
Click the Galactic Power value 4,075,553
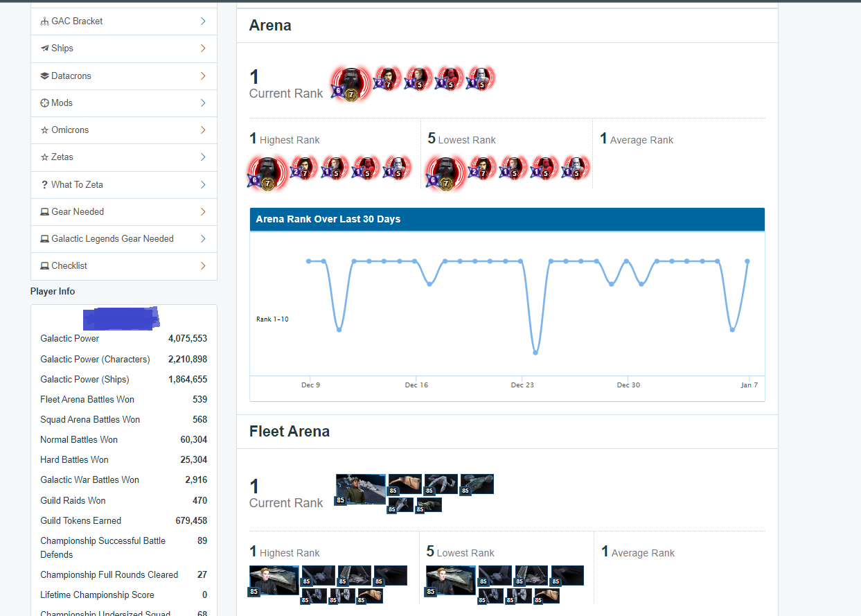pos(188,339)
